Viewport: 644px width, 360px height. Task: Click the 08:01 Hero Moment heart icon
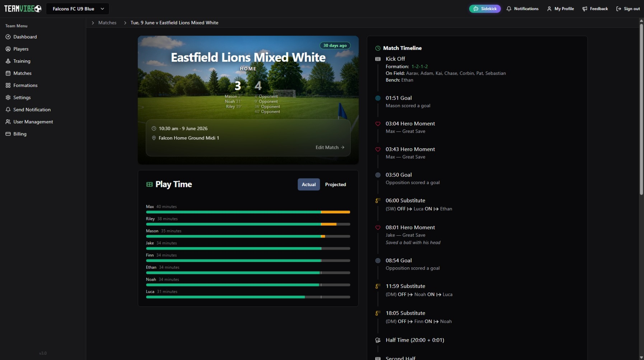tap(378, 227)
